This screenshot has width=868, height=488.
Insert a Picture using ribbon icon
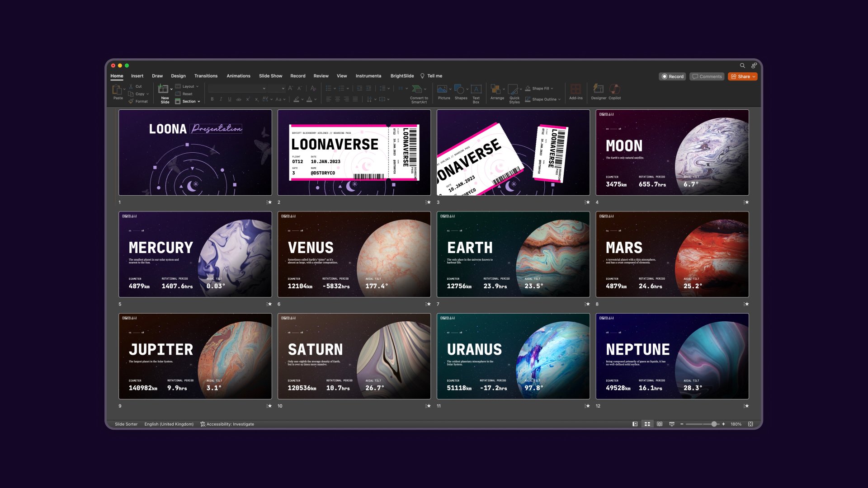click(x=443, y=89)
